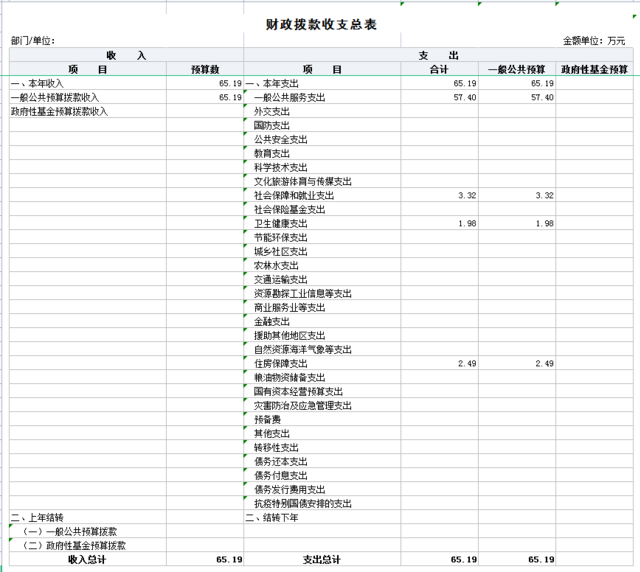This screenshot has height=572, width=640.
Task: Click the 一般公共服务支出 row label
Action: click(x=289, y=98)
